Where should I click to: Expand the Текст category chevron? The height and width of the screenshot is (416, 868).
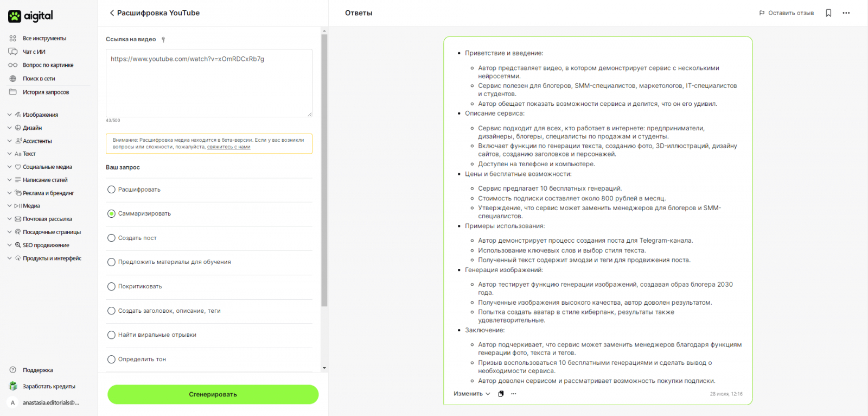tap(9, 154)
